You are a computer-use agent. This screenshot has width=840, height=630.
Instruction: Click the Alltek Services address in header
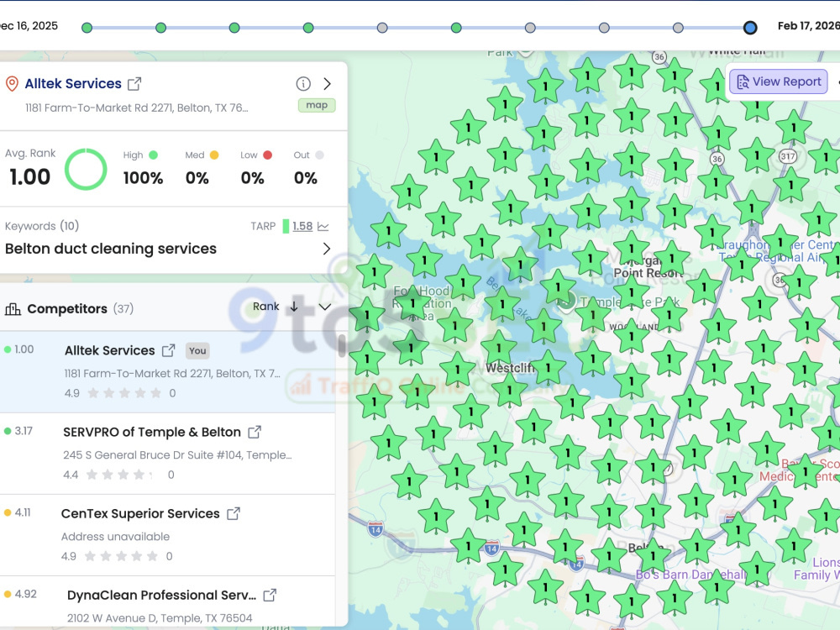tap(137, 108)
